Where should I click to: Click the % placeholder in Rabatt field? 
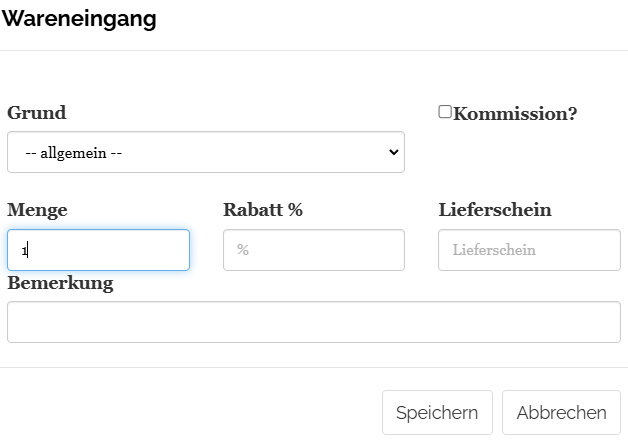click(243, 250)
